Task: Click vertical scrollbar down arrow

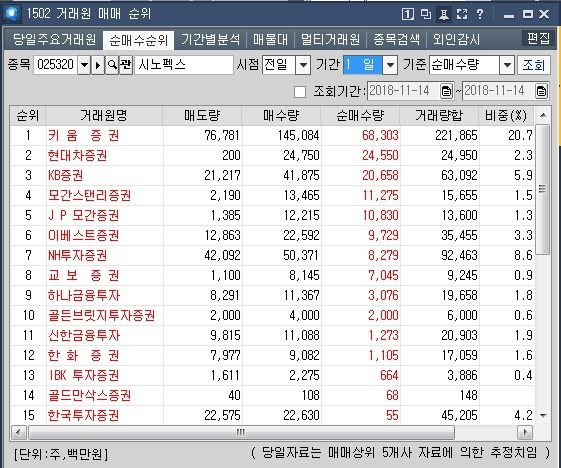Action: (x=543, y=415)
